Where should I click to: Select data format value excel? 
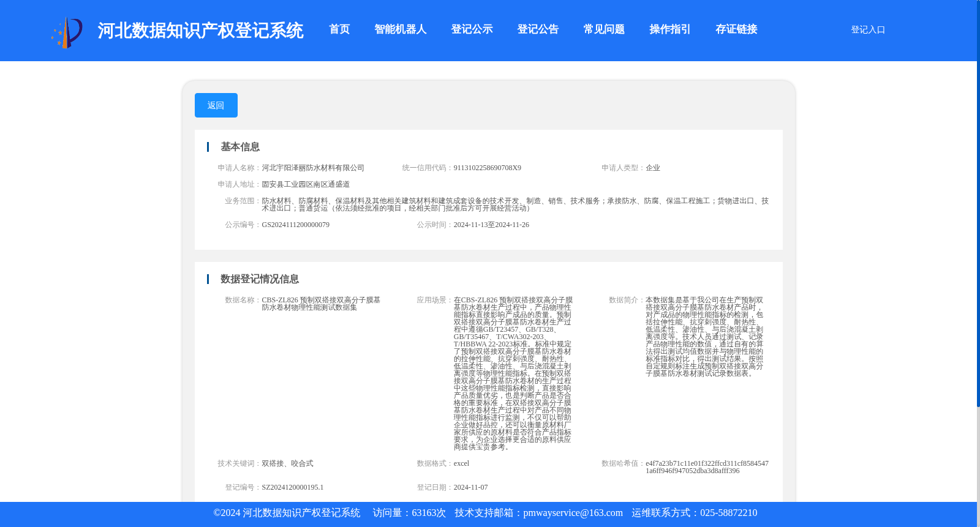(461, 463)
